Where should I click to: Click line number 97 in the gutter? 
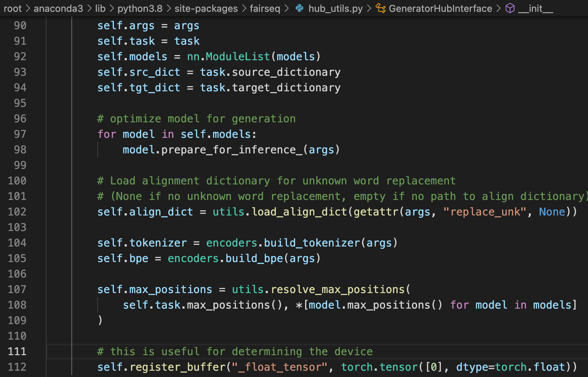20,134
